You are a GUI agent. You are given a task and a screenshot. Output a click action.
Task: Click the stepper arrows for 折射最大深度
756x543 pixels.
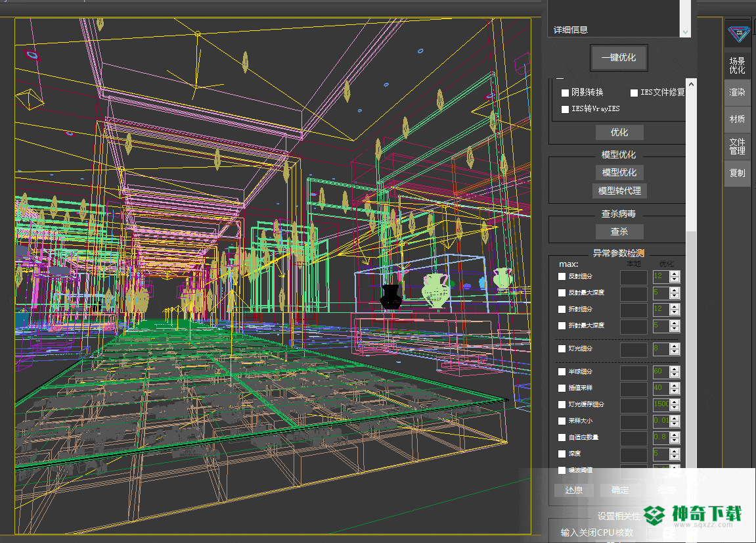[675, 326]
